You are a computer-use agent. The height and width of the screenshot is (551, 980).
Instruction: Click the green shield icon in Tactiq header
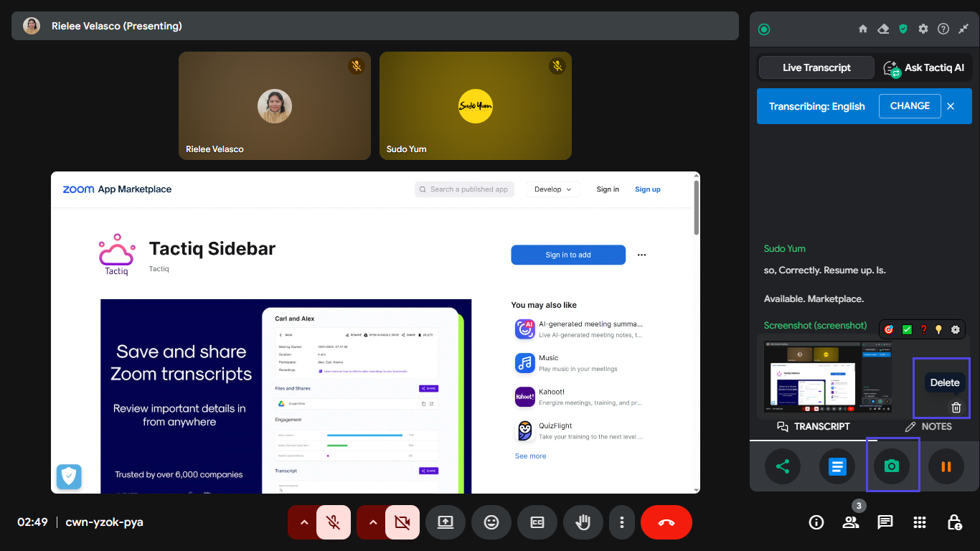coord(903,29)
